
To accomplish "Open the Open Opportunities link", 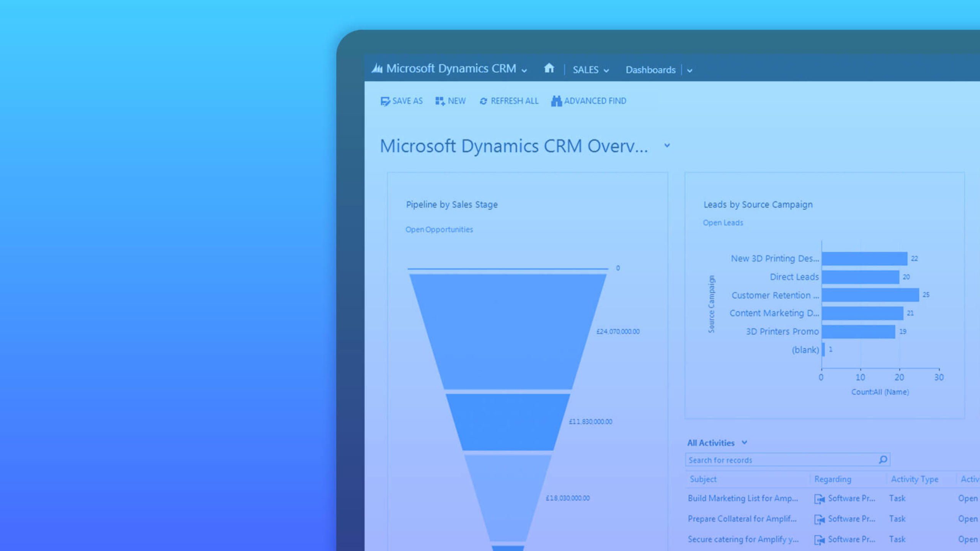I will pos(439,229).
